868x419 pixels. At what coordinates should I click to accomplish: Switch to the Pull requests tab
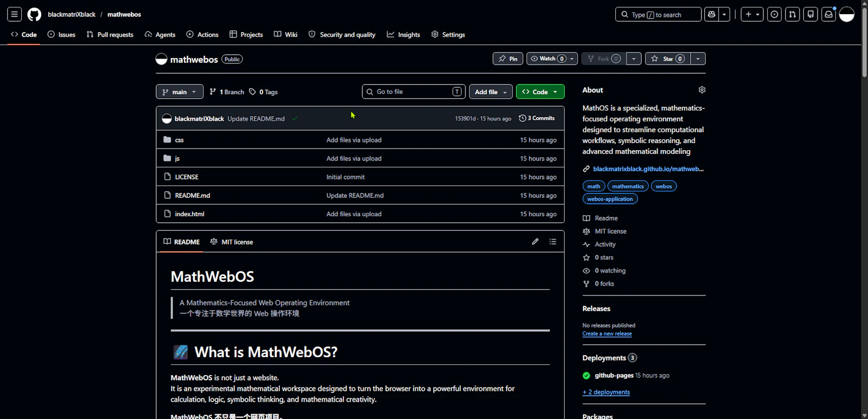(110, 35)
